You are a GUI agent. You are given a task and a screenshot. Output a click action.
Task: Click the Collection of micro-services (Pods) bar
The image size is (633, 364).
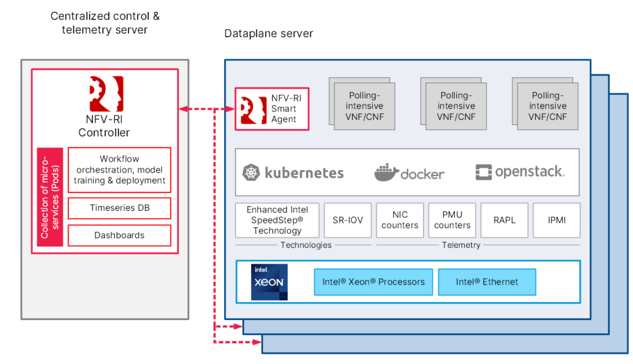coord(50,197)
